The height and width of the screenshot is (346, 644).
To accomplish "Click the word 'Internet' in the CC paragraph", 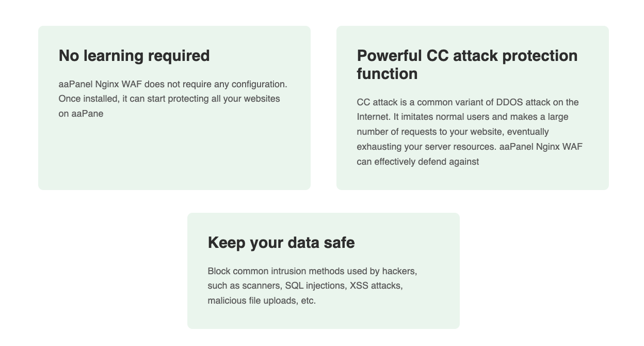I will coord(373,117).
